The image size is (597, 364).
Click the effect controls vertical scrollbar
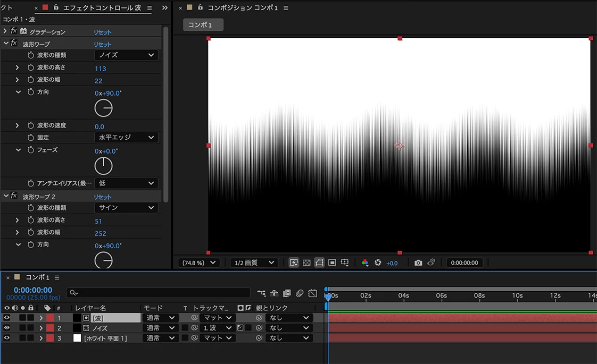[x=165, y=114]
